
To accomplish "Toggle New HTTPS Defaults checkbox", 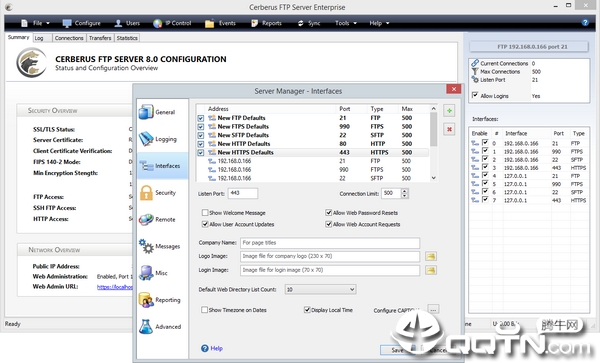I will (x=201, y=153).
